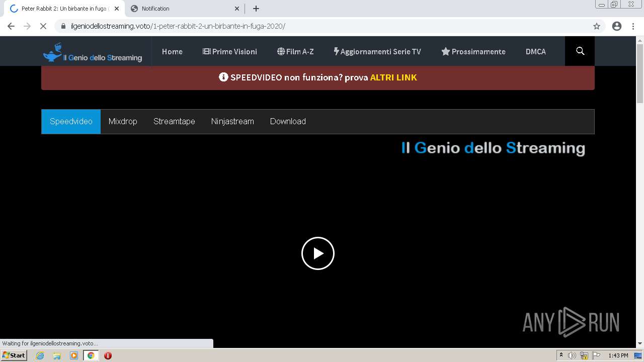Viewport: 644px width, 362px height.
Task: Show hidden system tray icons
Action: coord(561,355)
